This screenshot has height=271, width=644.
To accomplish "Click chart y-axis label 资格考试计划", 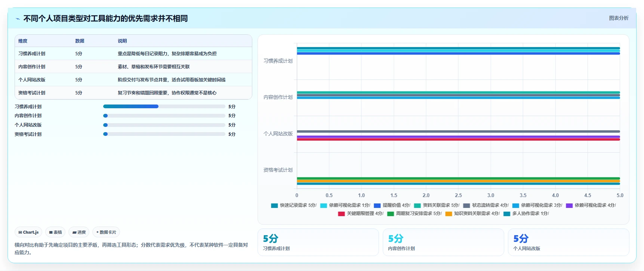I will pyautogui.click(x=278, y=170).
